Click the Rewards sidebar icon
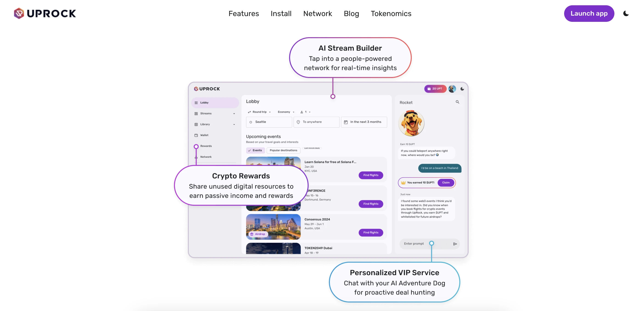This screenshot has width=644, height=311. coord(196,146)
